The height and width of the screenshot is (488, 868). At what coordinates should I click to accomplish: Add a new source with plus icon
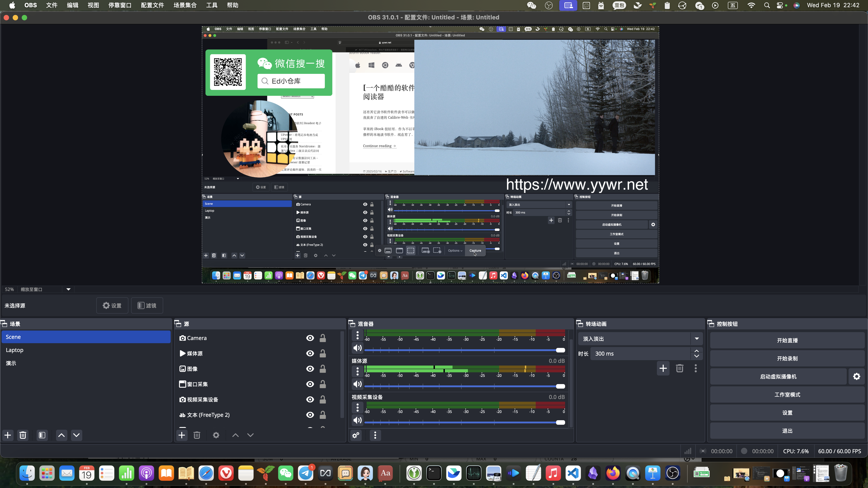182,435
